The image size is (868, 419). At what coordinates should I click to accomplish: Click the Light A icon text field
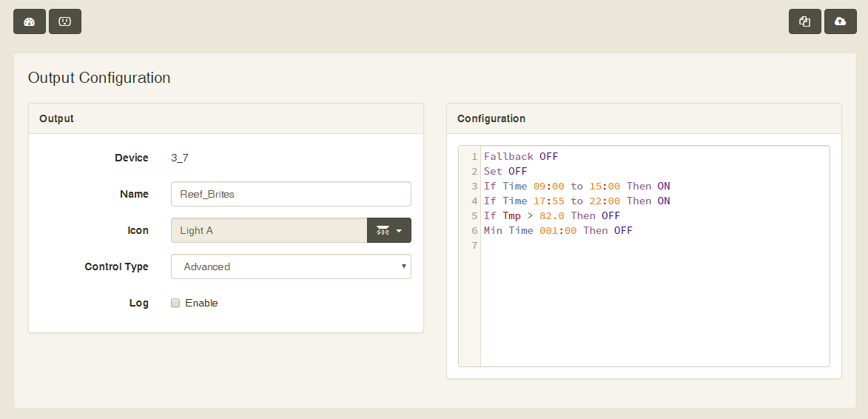pyautogui.click(x=269, y=230)
